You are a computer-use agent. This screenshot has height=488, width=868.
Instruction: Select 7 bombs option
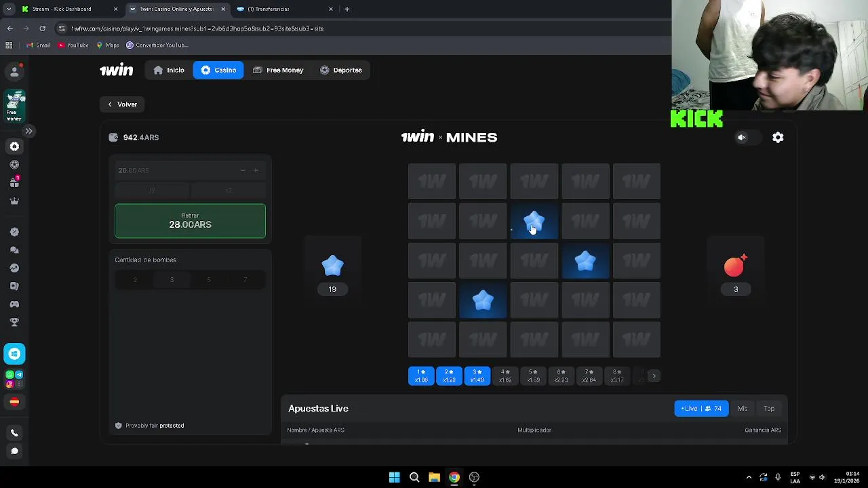245,280
